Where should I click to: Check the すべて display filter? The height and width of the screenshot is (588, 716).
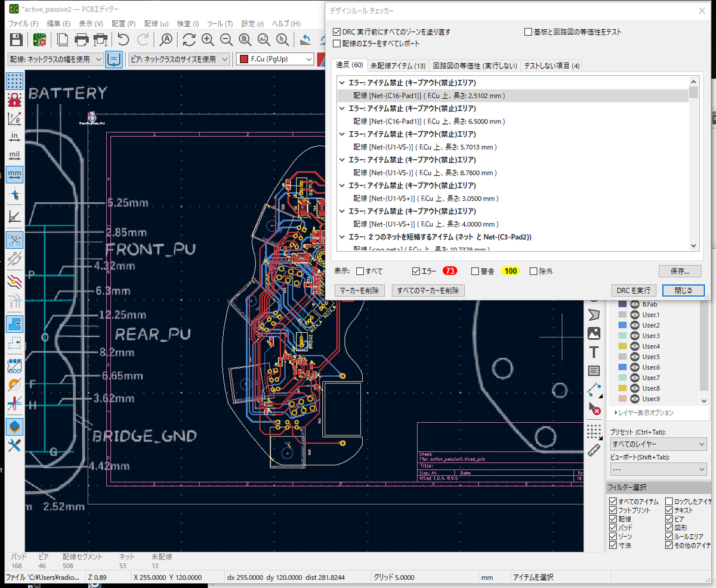click(360, 271)
